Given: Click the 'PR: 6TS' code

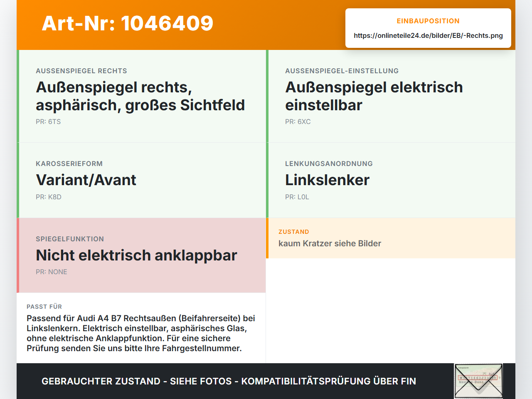Looking at the screenshot, I should coord(48,121).
